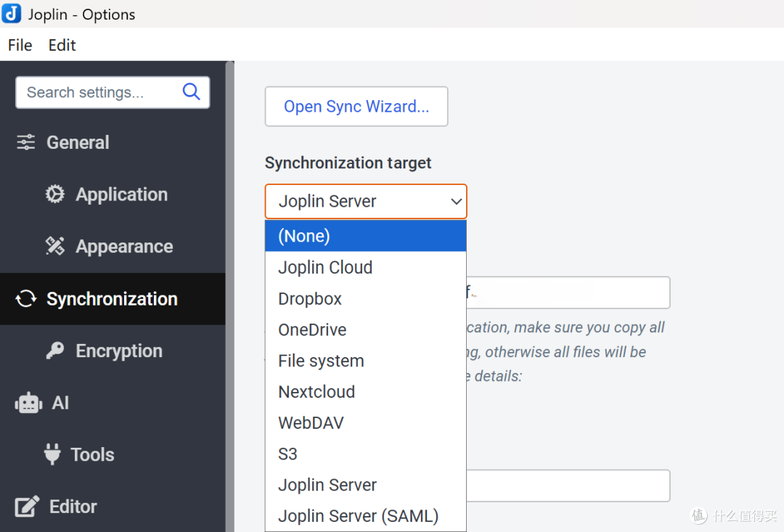Switch to the Appearance settings section

(x=113, y=247)
